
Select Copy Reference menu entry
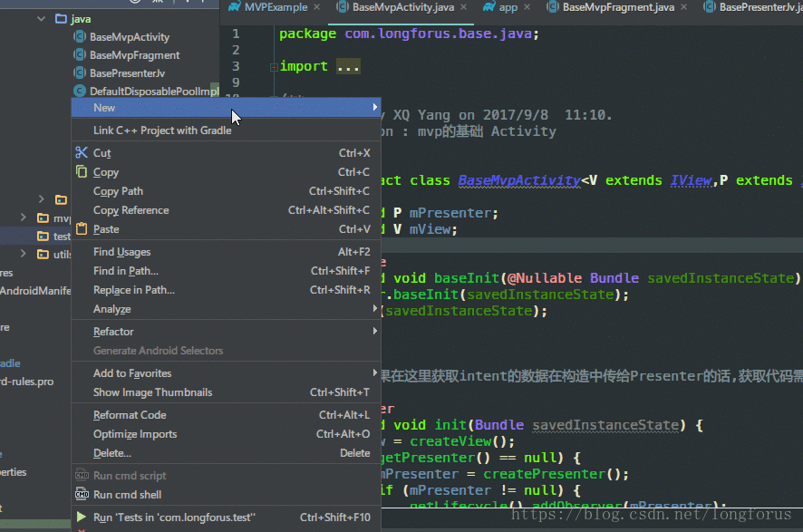[226, 210]
